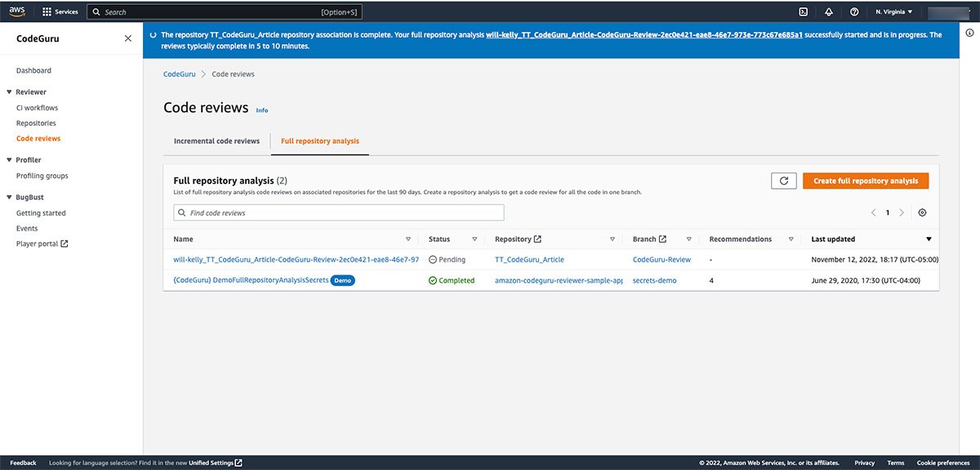Open the help question mark icon
Viewport: 980px width, 470px height.
pos(854,12)
